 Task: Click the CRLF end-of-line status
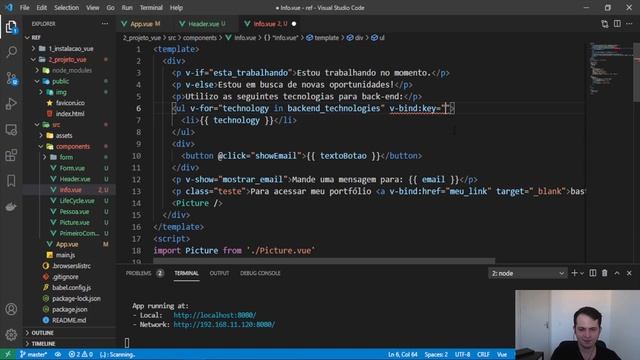click(x=483, y=354)
